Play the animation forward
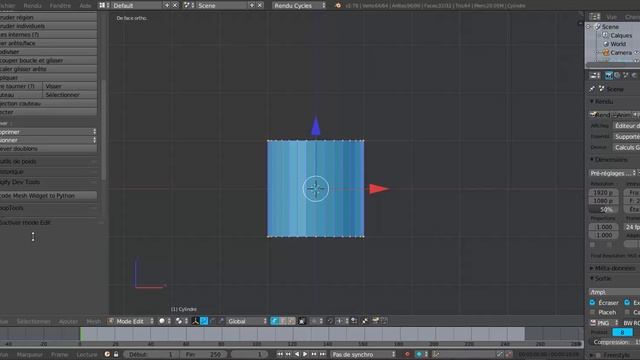The width and height of the screenshot is (640, 360). [x=305, y=354]
